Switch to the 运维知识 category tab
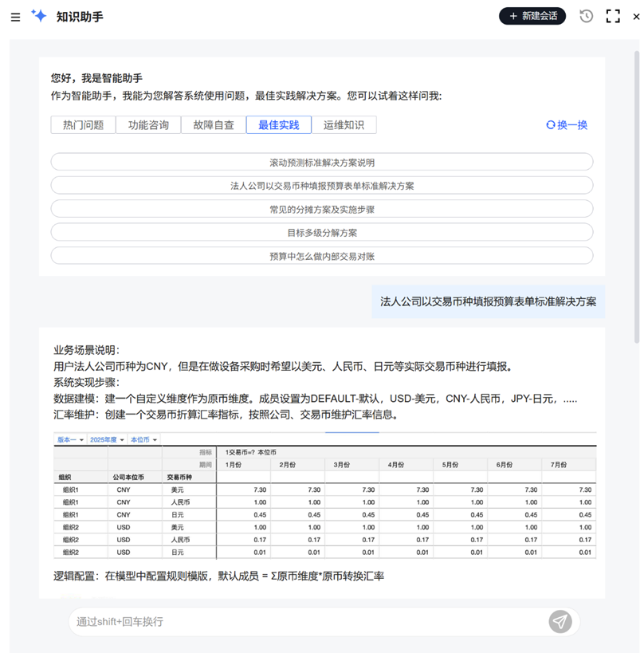Viewport: 644px width, 653px height. pyautogui.click(x=344, y=124)
